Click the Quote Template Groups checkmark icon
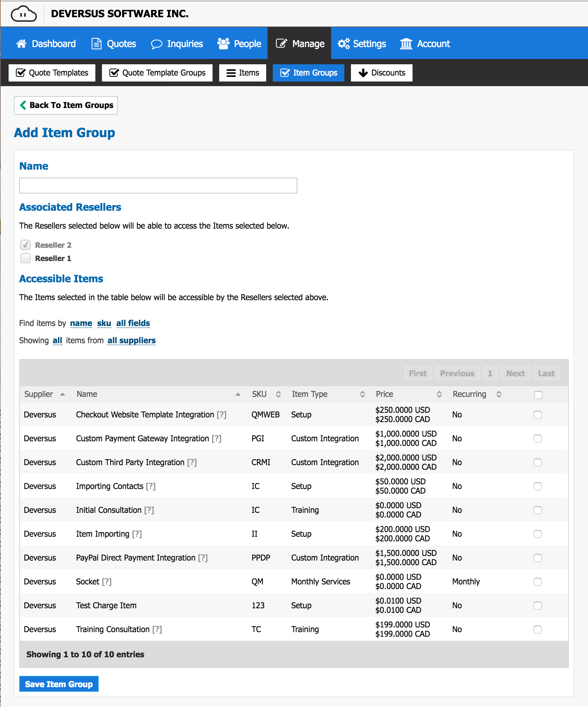Viewport: 588px width, 707px height. click(114, 73)
